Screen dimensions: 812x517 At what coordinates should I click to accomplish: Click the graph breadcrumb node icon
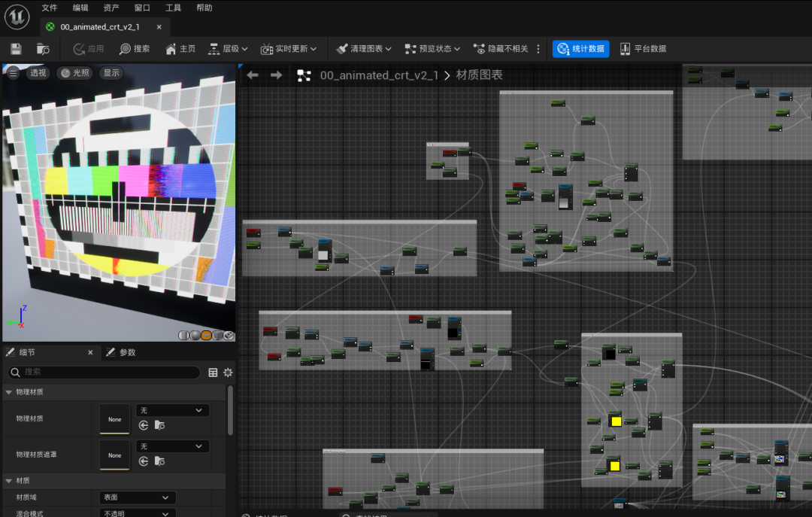pos(304,76)
